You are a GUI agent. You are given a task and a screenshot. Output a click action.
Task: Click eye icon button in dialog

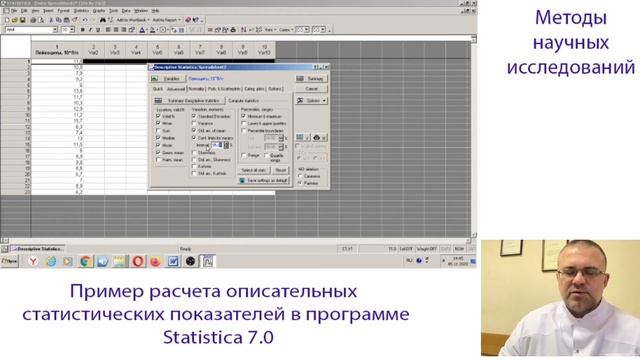(319, 138)
